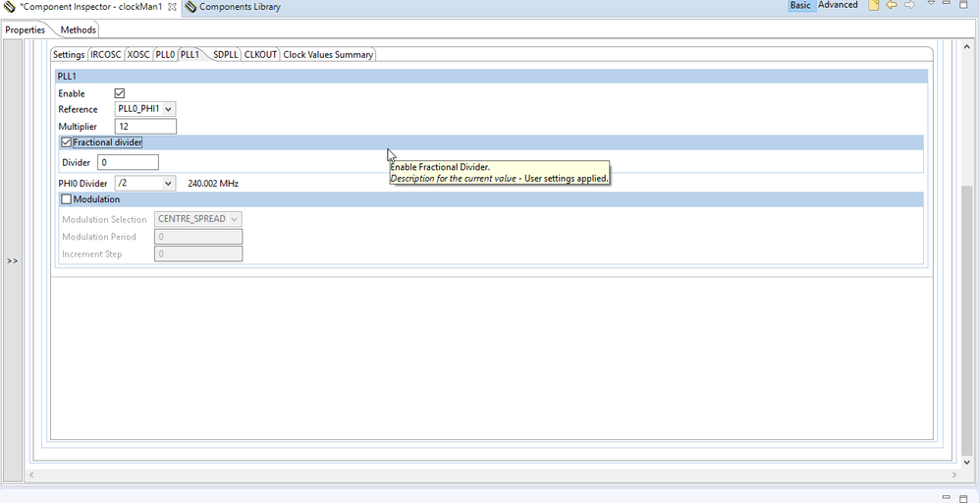Click the Divider input field
This screenshot has height=503, width=980.
point(128,163)
